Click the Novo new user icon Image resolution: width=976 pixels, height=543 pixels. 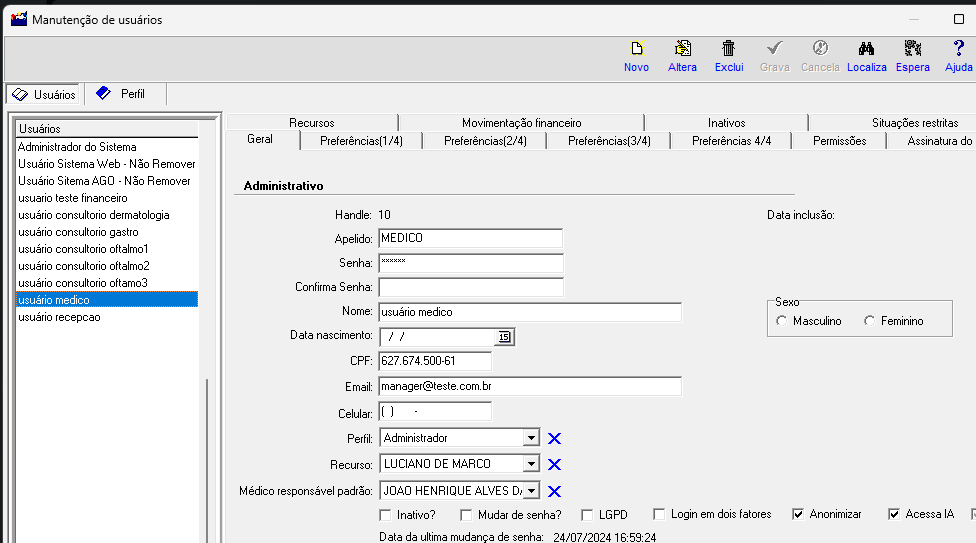coord(636,49)
